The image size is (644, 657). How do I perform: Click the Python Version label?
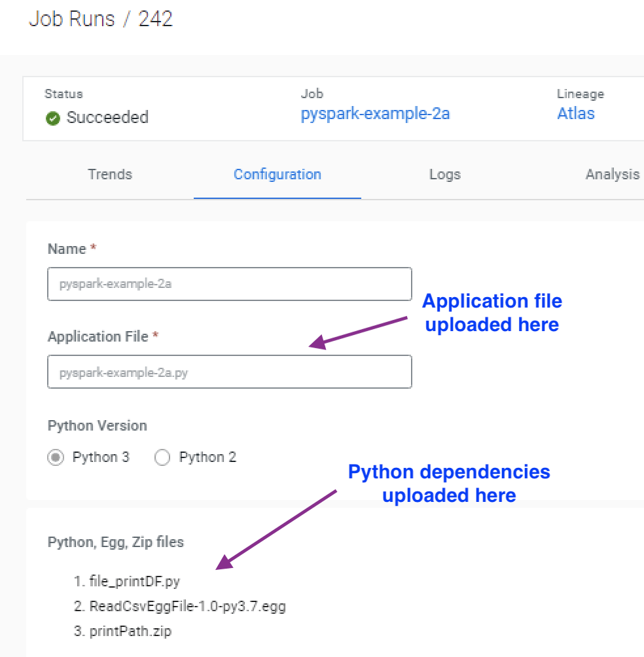[x=97, y=426]
